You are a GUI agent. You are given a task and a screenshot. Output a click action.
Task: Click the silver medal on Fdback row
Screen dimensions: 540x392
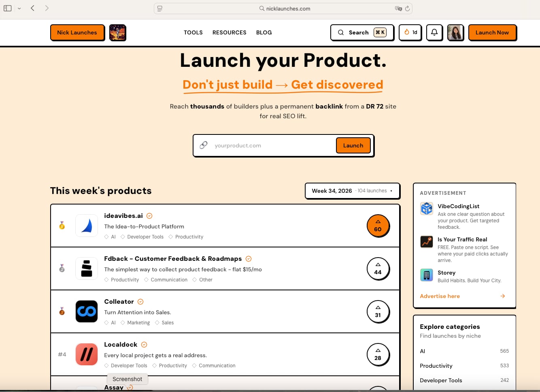click(62, 268)
